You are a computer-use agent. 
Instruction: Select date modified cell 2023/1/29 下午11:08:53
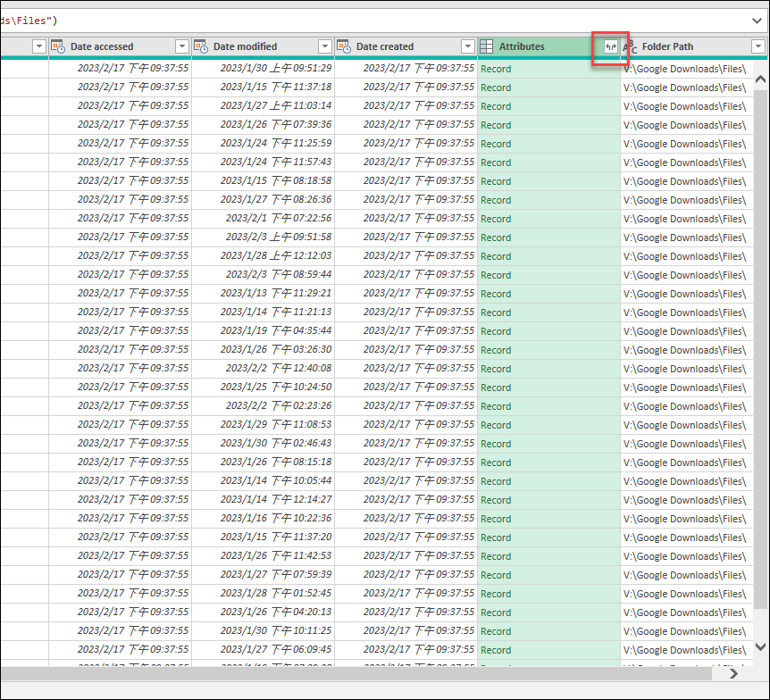[x=264, y=424]
